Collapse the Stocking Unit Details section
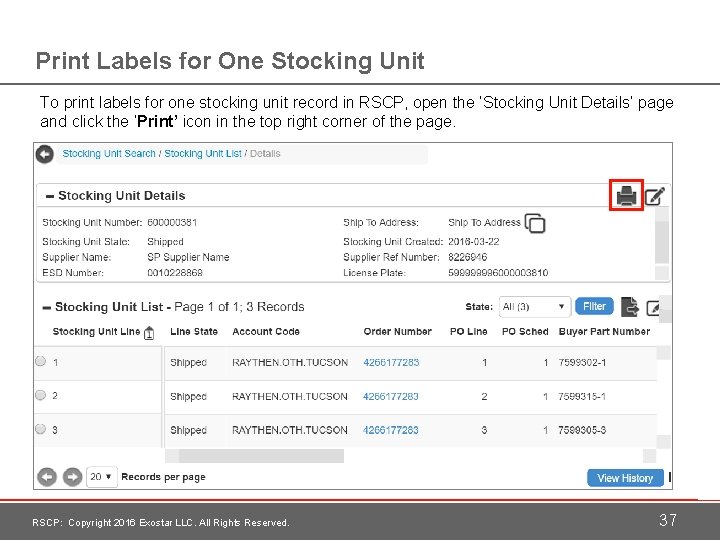Viewport: 720px width, 540px height. [50, 197]
